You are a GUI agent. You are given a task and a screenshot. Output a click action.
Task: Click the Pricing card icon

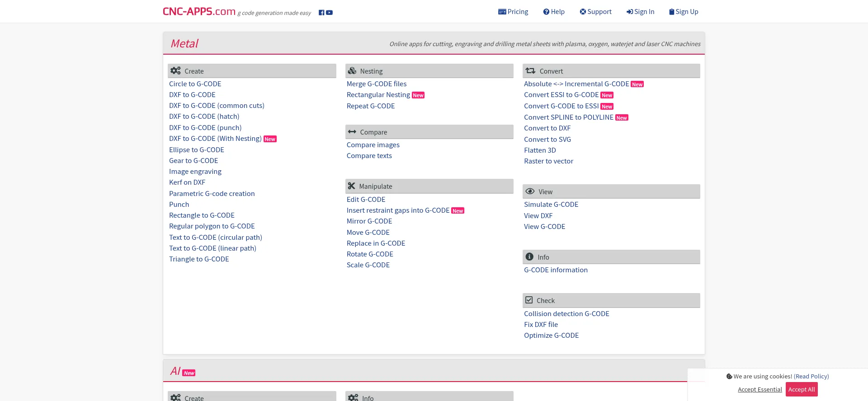502,12
